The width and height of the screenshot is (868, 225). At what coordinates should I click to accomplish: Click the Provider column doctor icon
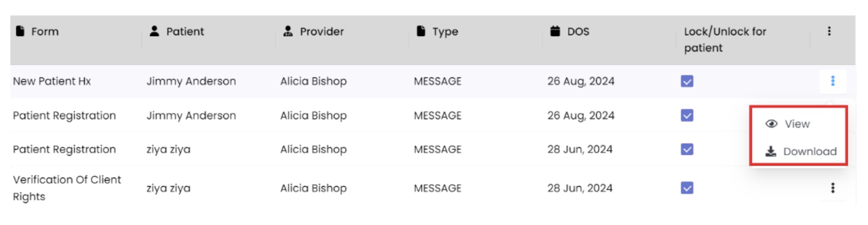[x=288, y=31]
